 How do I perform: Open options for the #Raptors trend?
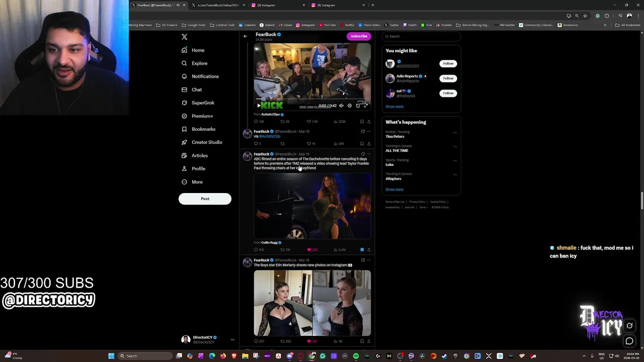click(x=455, y=175)
